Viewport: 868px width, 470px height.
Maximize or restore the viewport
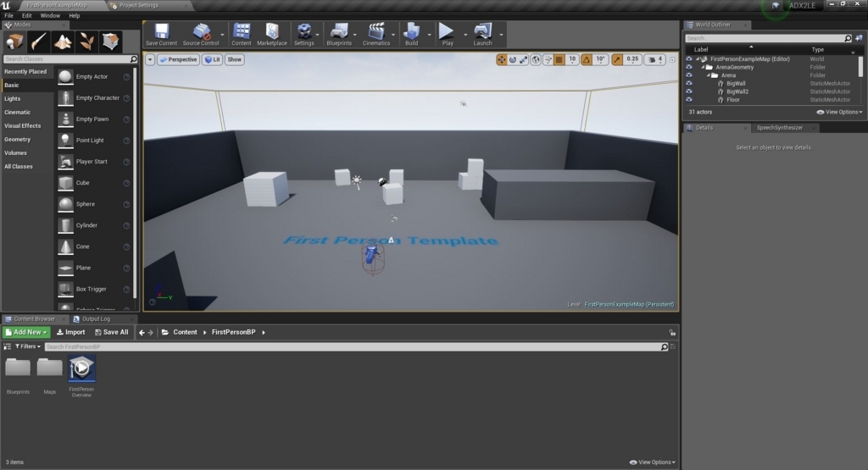[x=672, y=60]
